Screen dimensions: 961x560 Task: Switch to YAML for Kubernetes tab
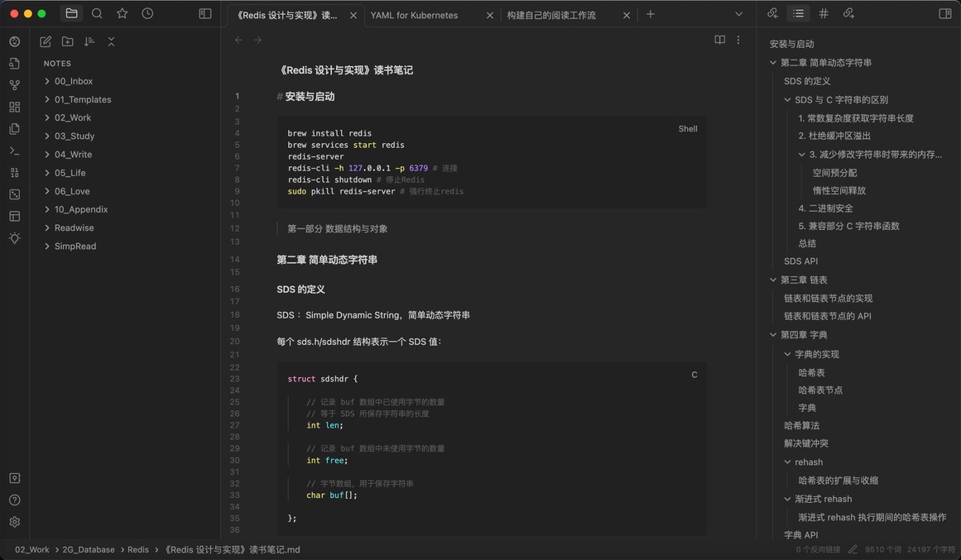click(x=414, y=16)
